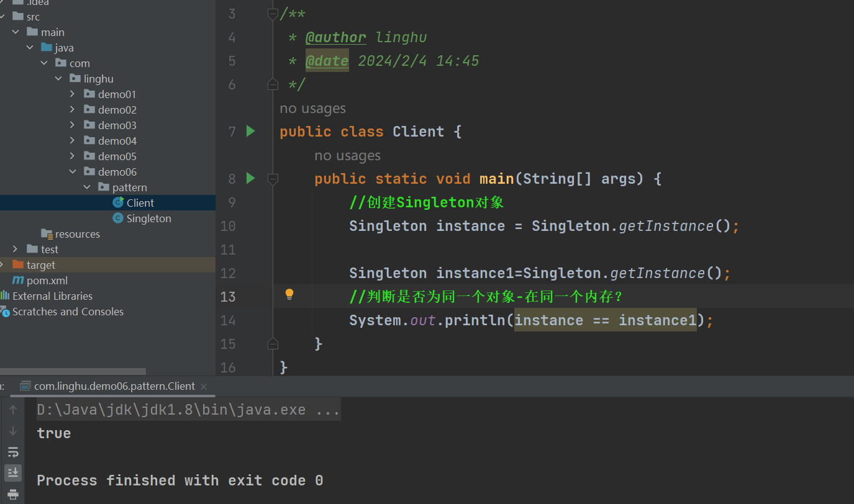Select the demo04 package row

point(107,141)
